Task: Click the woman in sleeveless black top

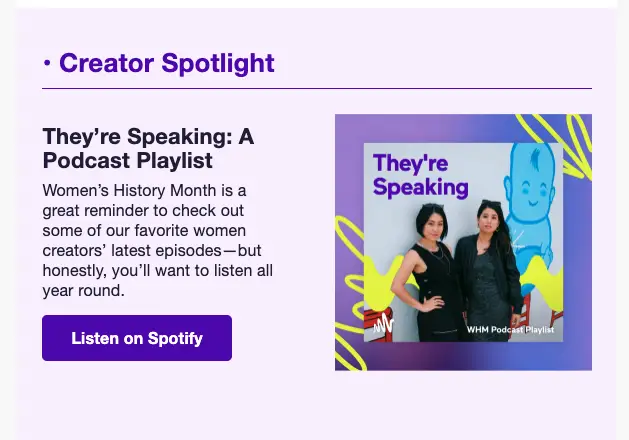Action: click(x=426, y=273)
